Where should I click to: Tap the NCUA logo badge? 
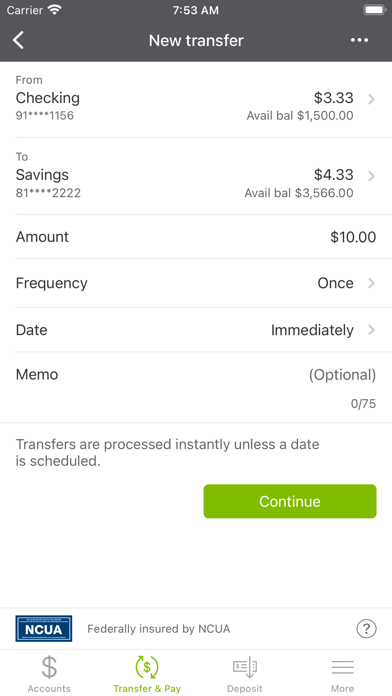click(44, 629)
